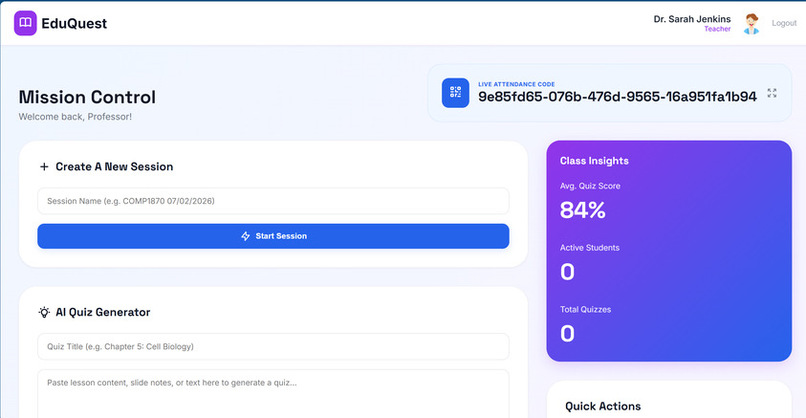Click the AI Quiz Generator heading

[103, 312]
